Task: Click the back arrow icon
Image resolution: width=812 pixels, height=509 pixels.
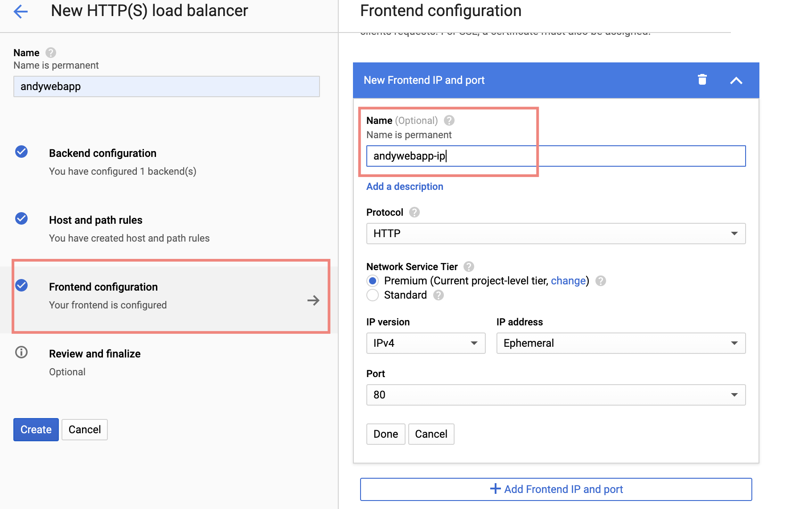Action: pos(21,12)
